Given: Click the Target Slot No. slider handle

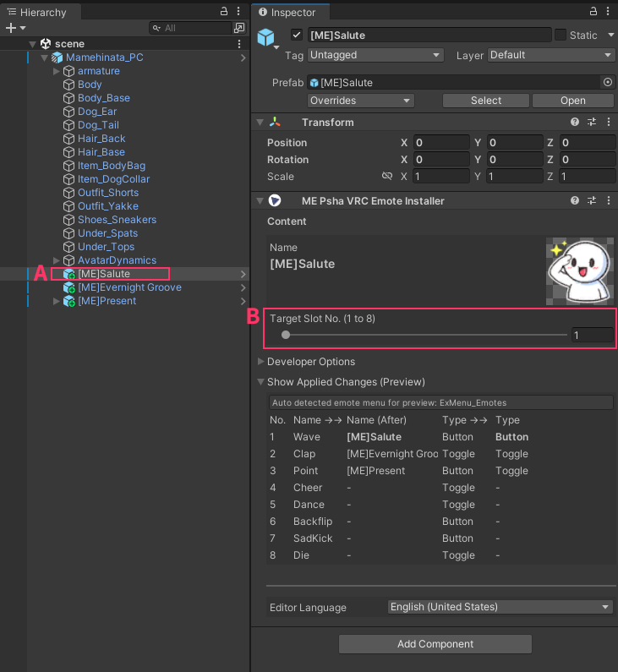Looking at the screenshot, I should pos(286,335).
